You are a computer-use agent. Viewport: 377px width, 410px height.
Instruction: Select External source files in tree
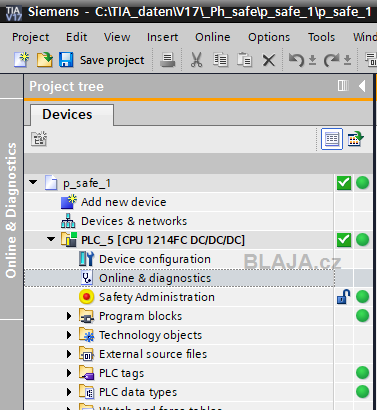click(153, 354)
